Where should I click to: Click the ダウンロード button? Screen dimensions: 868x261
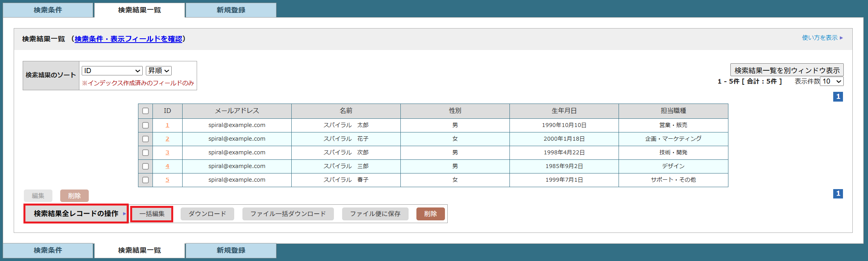207,214
